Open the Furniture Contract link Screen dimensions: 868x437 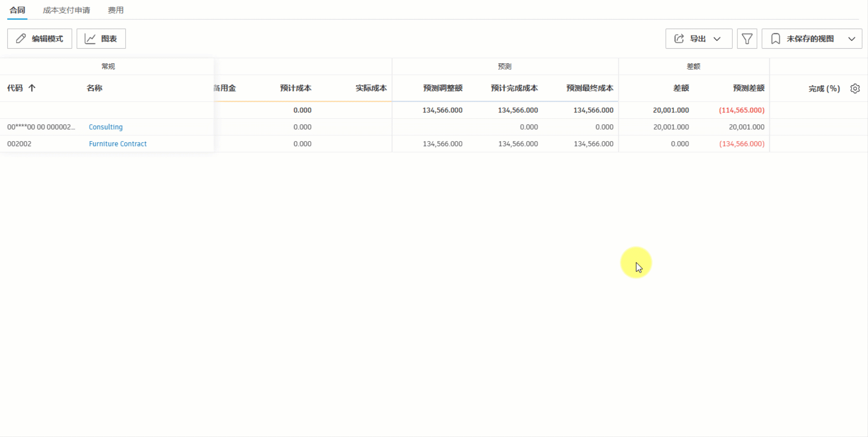coord(117,143)
